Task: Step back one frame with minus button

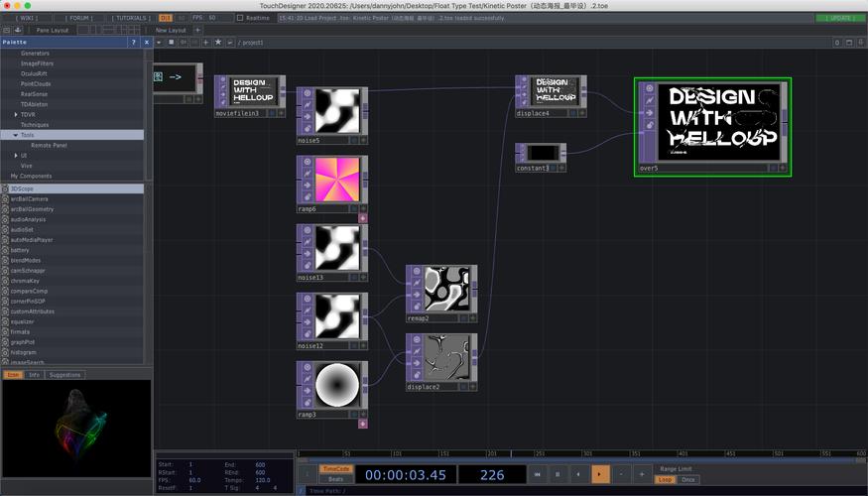Action: click(x=621, y=474)
